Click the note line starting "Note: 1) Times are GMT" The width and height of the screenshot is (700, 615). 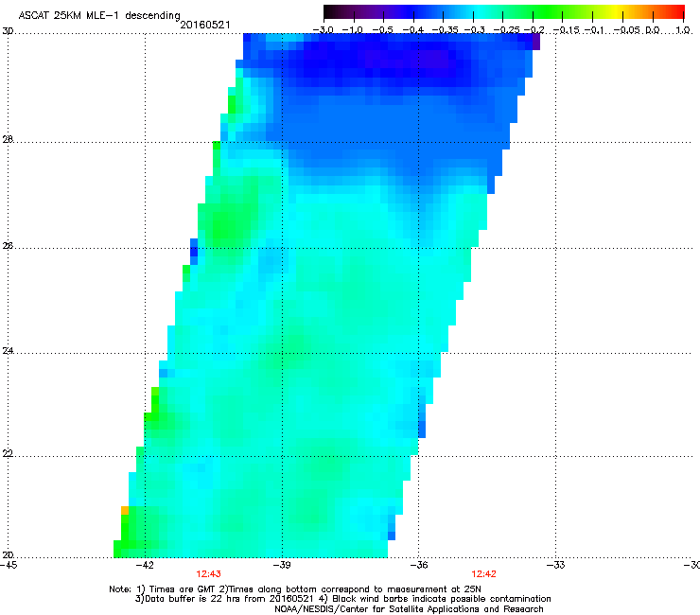tap(295, 589)
